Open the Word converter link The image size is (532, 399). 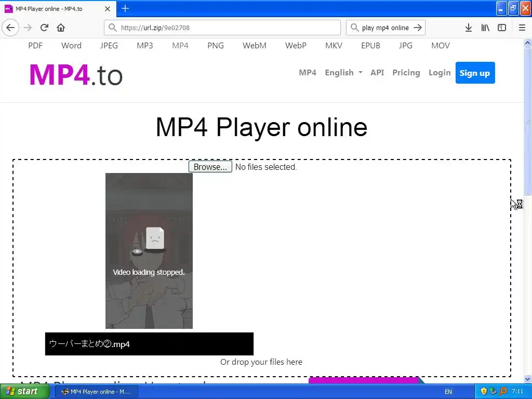point(71,46)
